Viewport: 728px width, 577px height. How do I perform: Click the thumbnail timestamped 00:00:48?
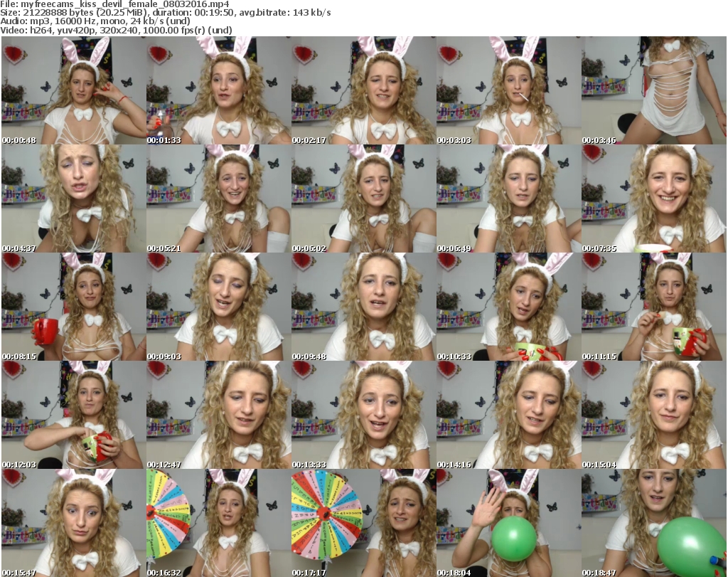(73, 90)
